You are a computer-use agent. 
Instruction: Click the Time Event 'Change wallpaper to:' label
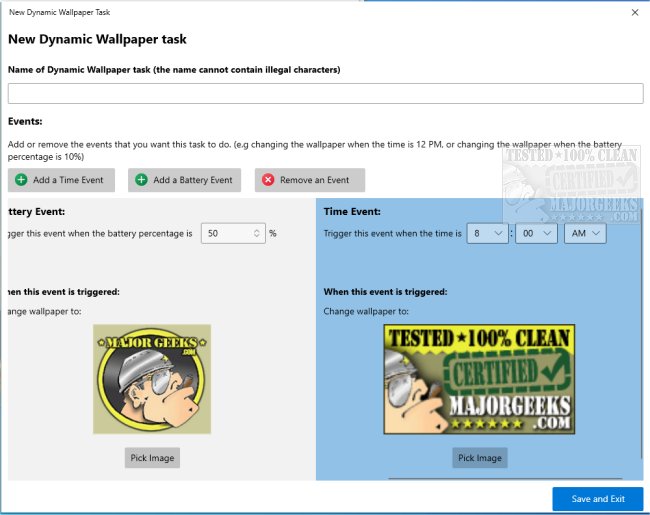click(x=366, y=311)
